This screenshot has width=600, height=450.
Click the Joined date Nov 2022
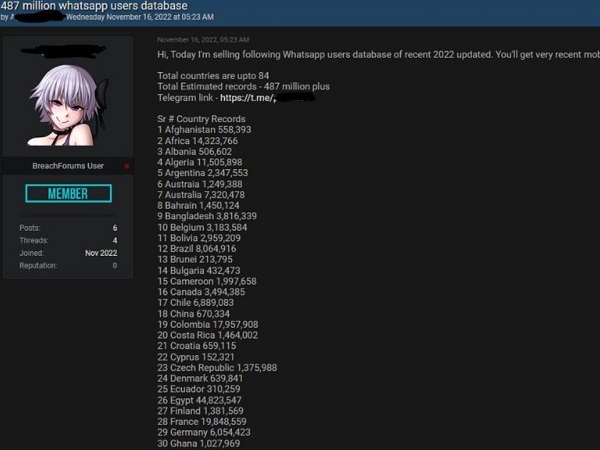point(101,253)
